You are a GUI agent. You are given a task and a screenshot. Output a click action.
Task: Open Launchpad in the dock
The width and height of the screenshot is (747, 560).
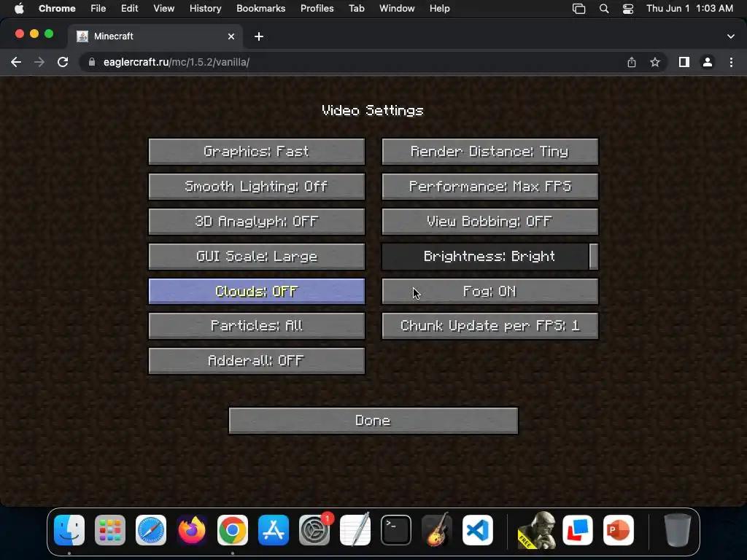(x=110, y=530)
